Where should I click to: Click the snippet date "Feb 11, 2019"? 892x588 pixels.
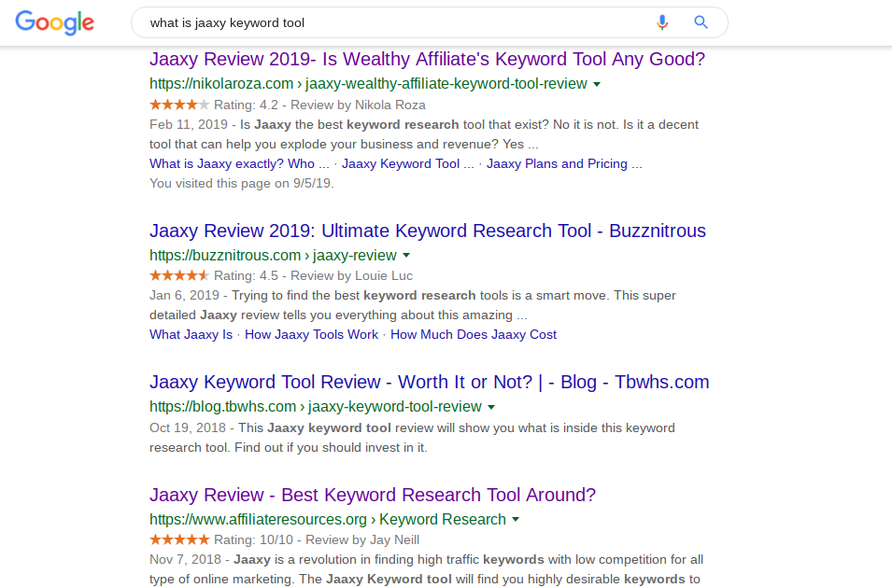[189, 124]
